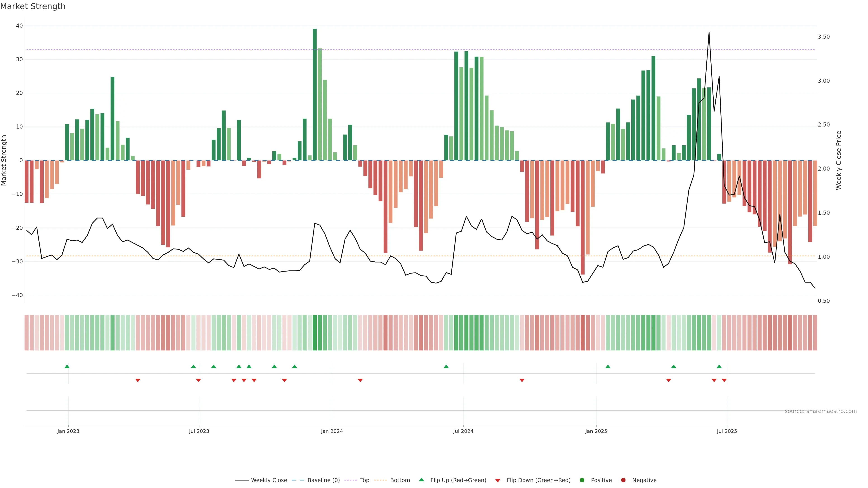Click the Weekly Close Price axis title
This screenshot has width=868, height=488.
(839, 160)
